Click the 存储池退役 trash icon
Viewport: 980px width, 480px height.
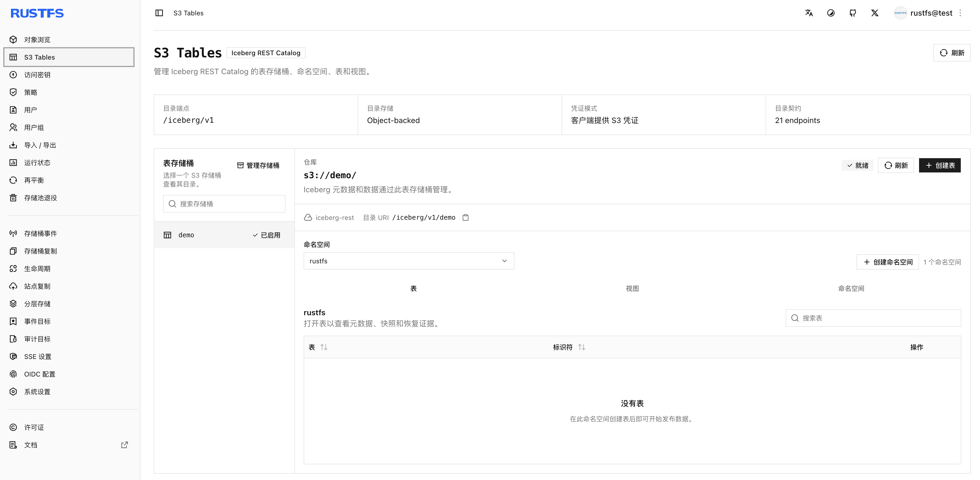(x=13, y=197)
